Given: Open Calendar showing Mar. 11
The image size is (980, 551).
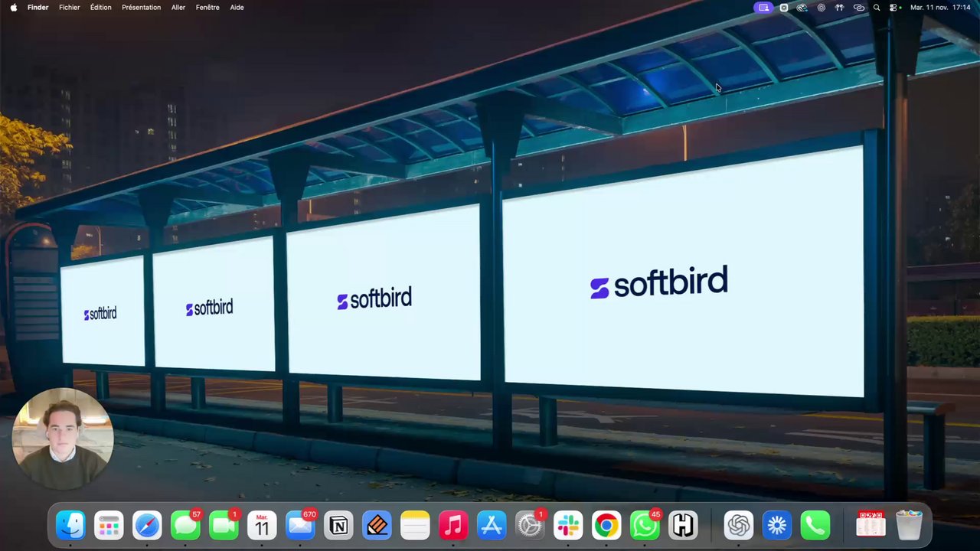Looking at the screenshot, I should [x=262, y=525].
